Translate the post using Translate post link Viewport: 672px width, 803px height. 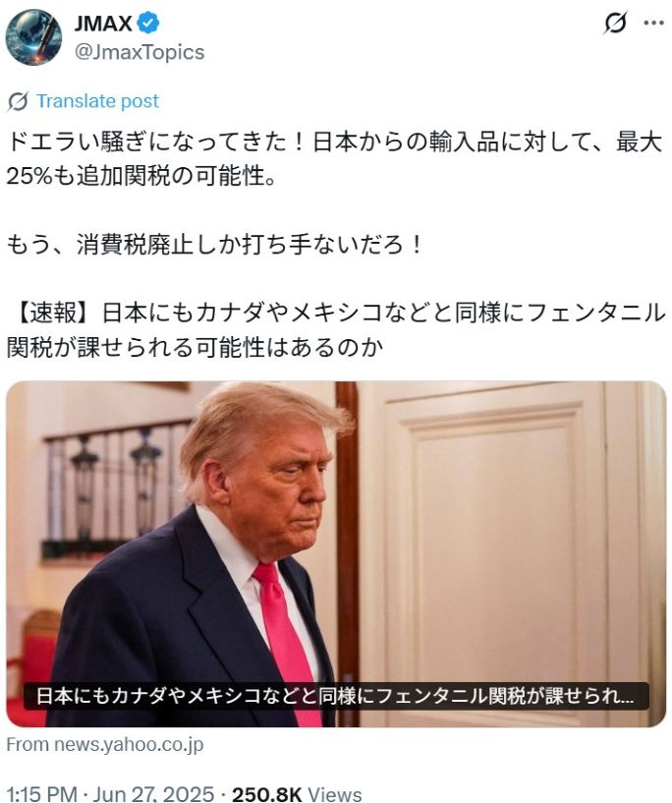98,101
